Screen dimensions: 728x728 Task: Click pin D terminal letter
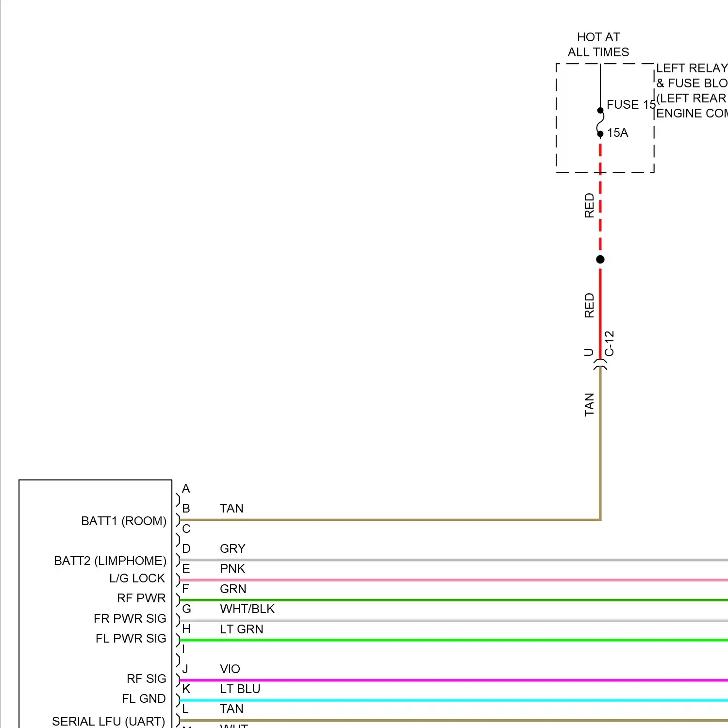click(186, 548)
